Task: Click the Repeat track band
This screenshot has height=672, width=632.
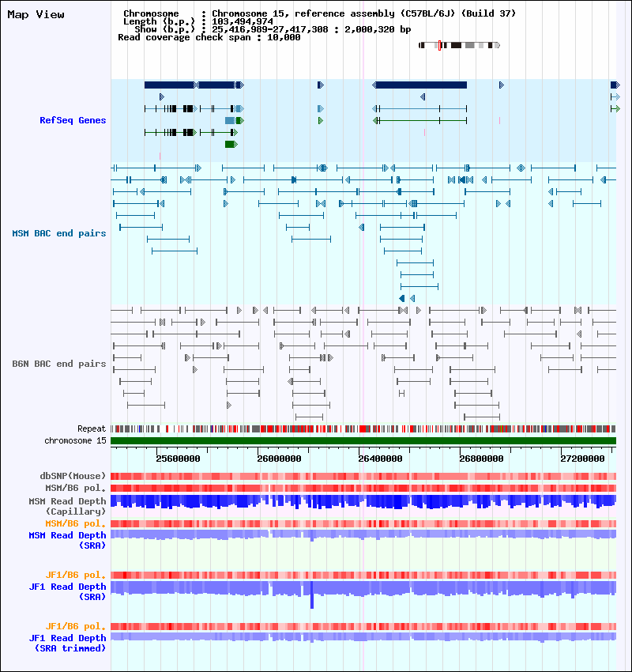Action: 363,428
